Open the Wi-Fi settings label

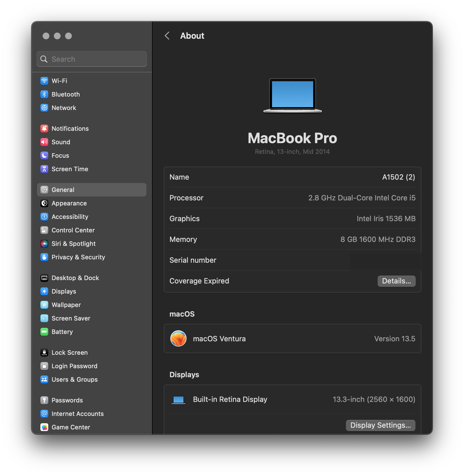coord(59,81)
